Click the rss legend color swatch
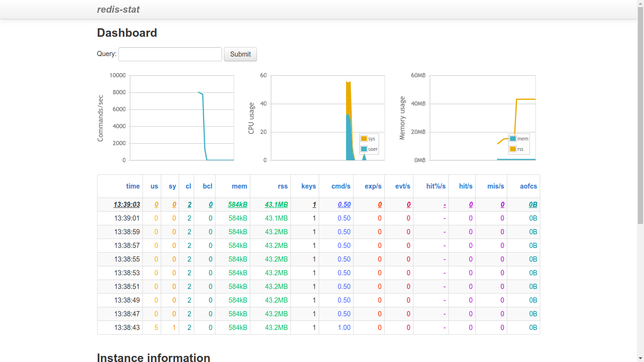 (513, 149)
